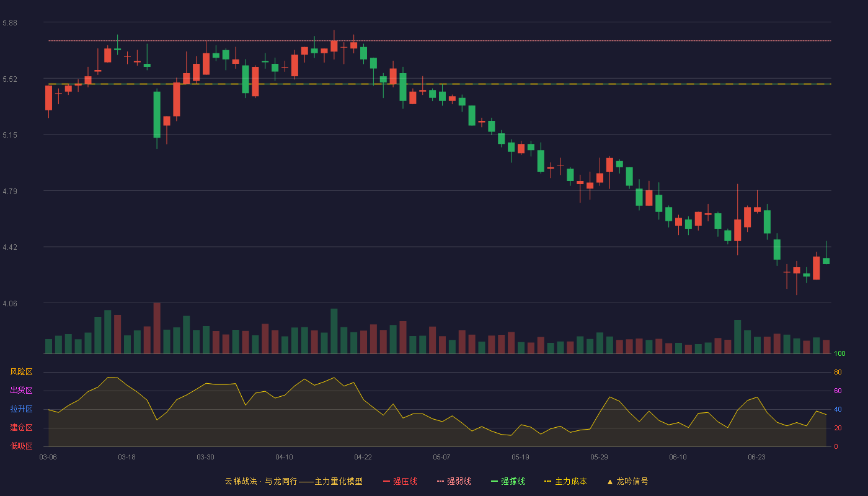Click the 风险区 zone label

21,372
